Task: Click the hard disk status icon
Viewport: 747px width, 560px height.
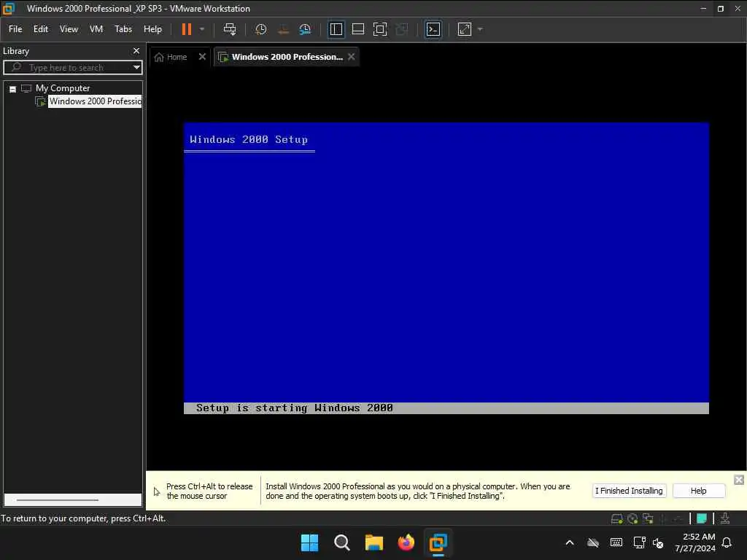Action: point(616,518)
